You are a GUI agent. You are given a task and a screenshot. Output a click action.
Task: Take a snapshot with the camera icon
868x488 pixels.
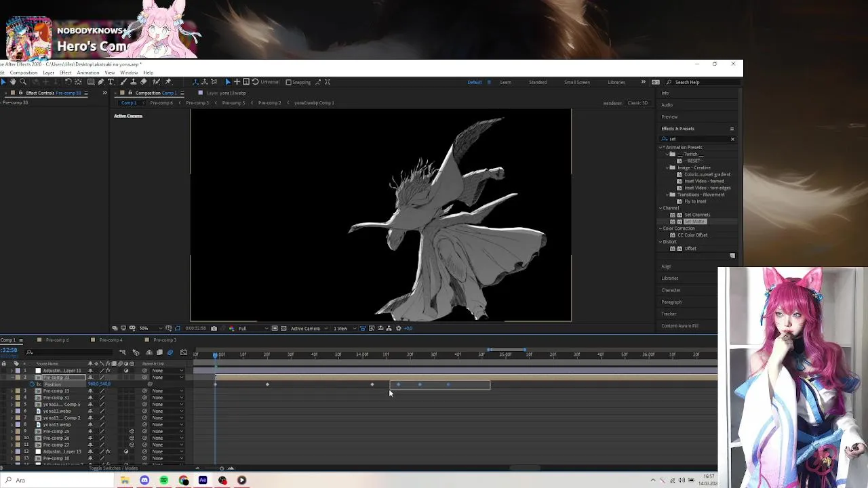pyautogui.click(x=214, y=328)
